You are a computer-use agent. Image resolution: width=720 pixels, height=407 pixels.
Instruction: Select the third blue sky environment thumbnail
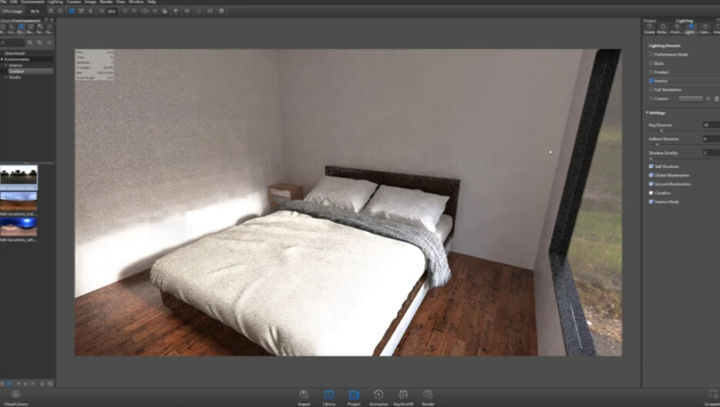tap(18, 227)
